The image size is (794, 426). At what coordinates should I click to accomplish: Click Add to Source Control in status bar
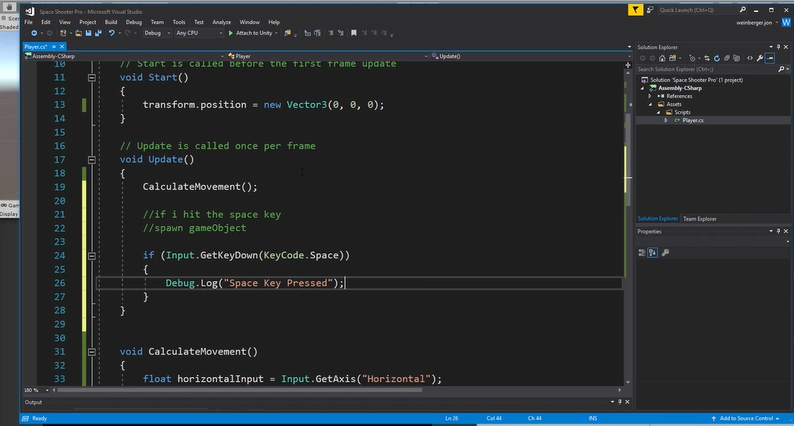click(x=745, y=418)
